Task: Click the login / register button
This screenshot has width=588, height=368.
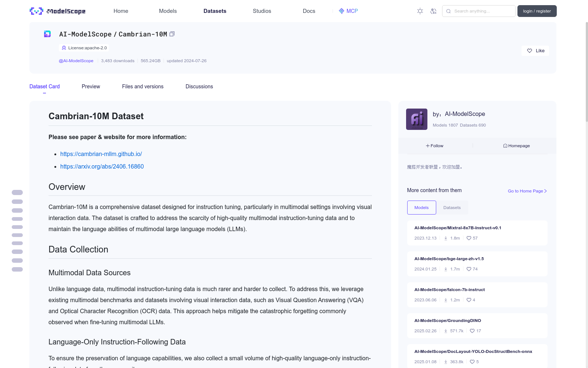Action: click(x=537, y=11)
